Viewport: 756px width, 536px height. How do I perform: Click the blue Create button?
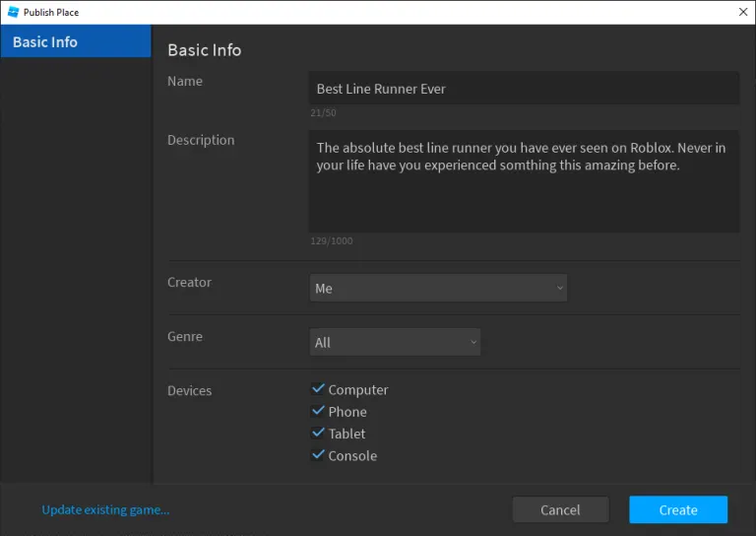[x=678, y=510]
